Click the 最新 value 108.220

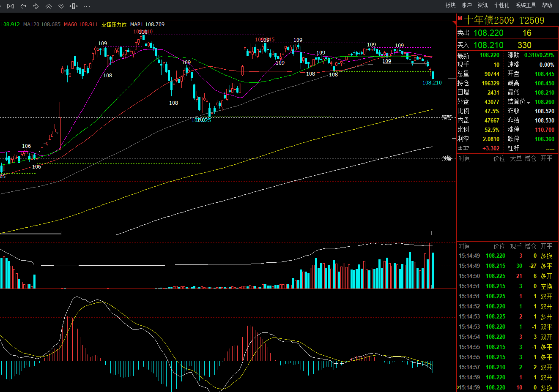coord(490,55)
